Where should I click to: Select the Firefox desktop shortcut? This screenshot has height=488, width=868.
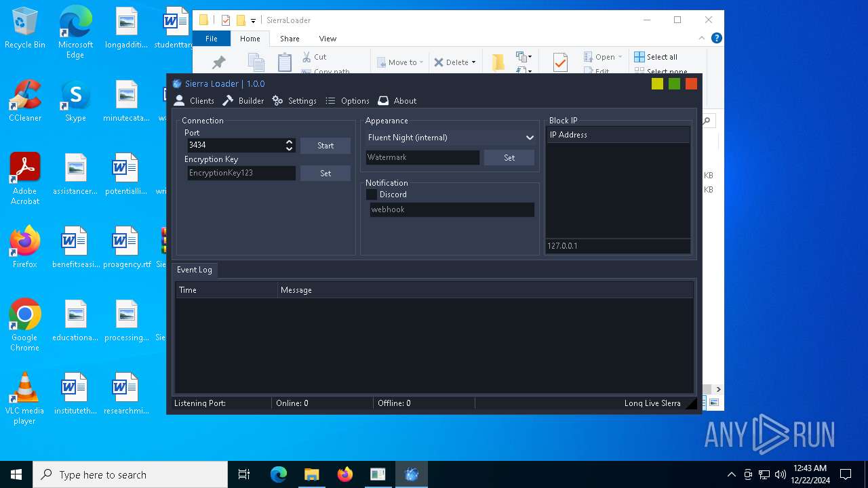point(25,247)
